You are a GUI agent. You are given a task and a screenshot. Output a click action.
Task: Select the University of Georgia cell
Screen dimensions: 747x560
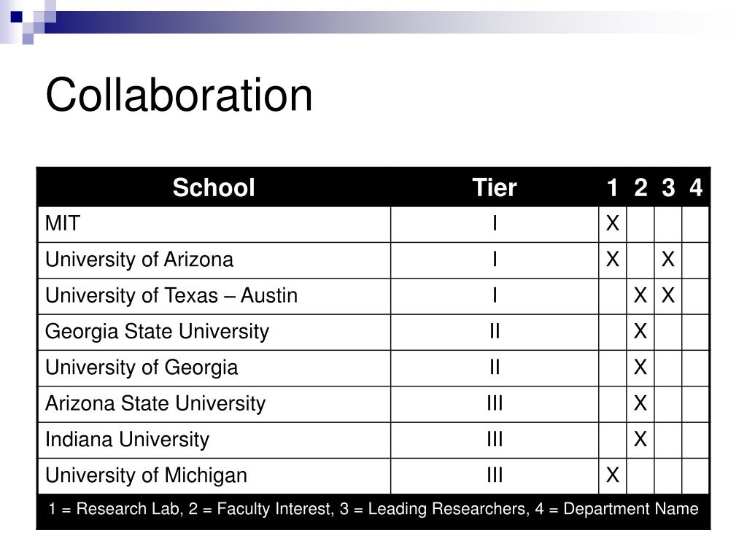(214, 368)
